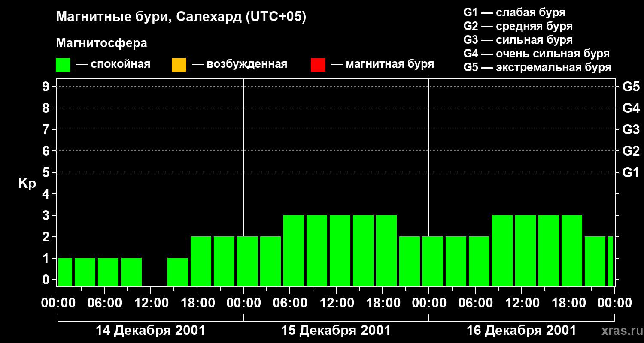The image size is (644, 343).
Task: Click the line 'G4 — очень сильная буря'
Action: (537, 54)
